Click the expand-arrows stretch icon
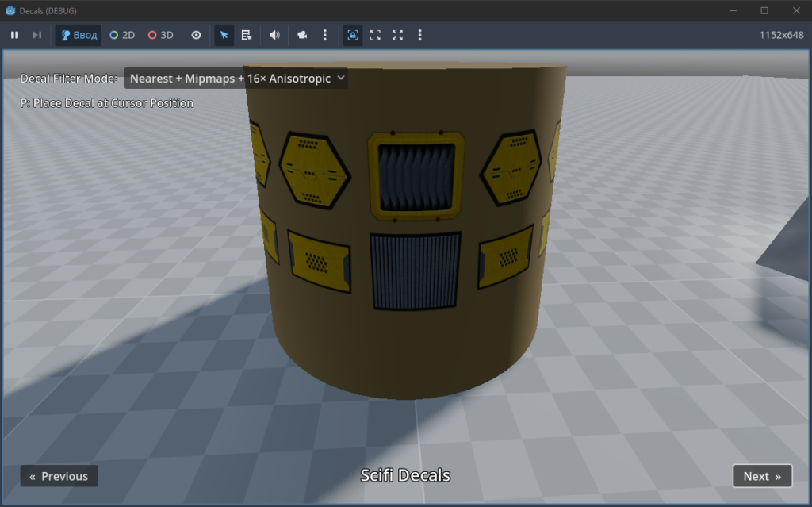Screen dimensions: 812x507 point(398,35)
